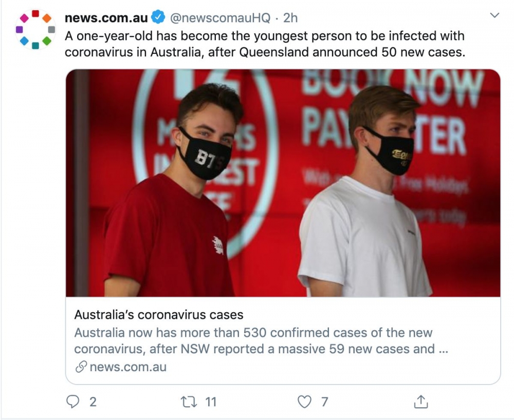The image size is (514, 420).
Task: Open the @newscomauHQ handle link
Action: point(220,18)
